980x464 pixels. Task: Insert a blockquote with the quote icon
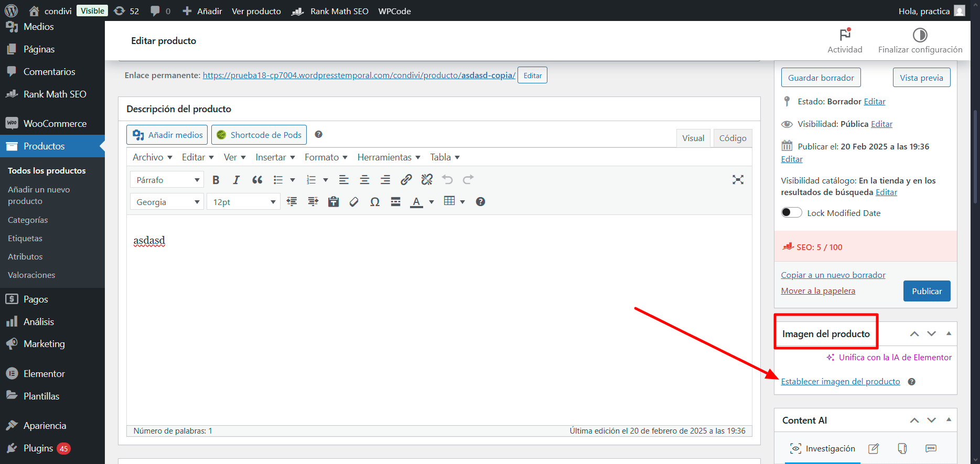point(257,180)
